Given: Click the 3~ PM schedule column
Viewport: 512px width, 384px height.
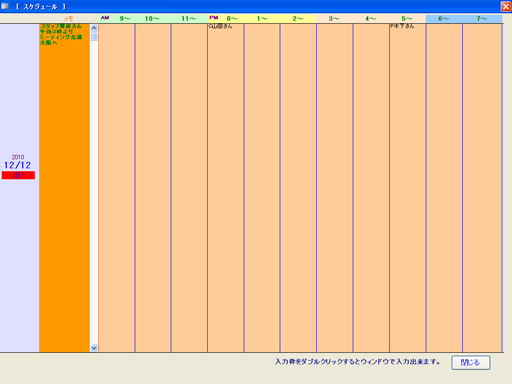Looking at the screenshot, I should pos(335,188).
